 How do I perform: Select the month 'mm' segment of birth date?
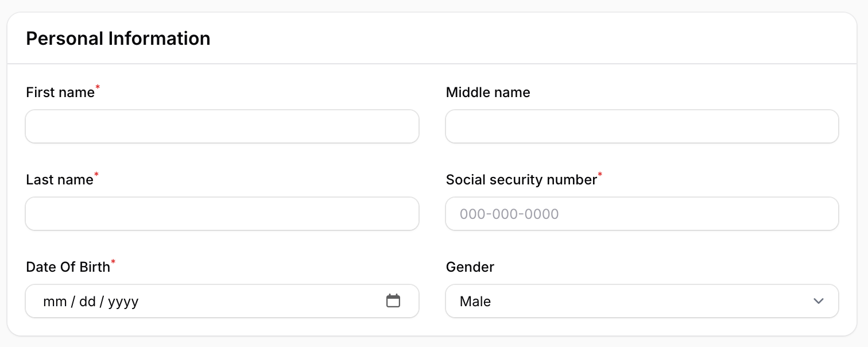click(x=55, y=301)
